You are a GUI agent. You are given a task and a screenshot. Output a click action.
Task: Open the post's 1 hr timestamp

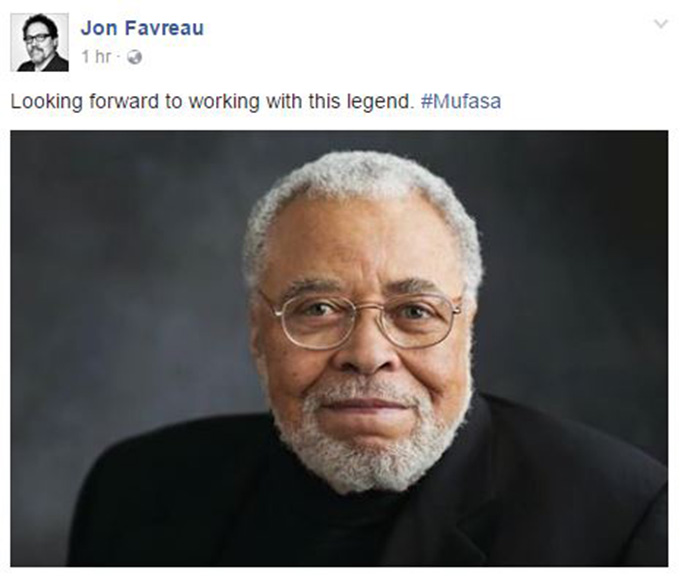96,57
